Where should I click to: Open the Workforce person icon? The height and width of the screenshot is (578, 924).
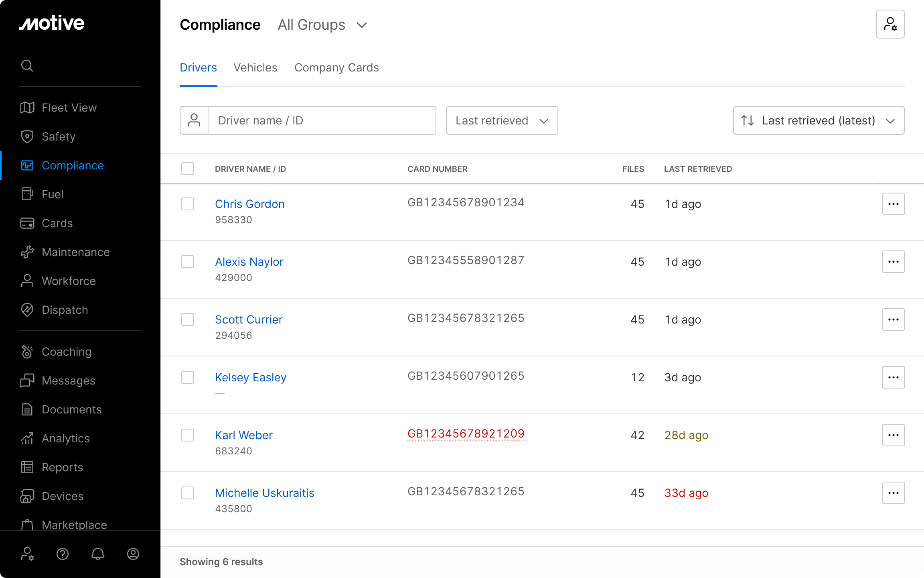pos(27,281)
